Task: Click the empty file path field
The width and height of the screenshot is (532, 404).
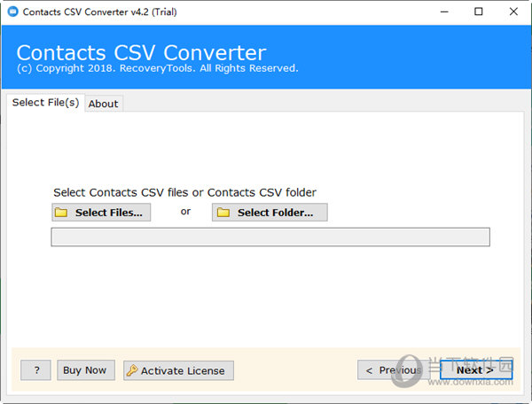Action: [270, 237]
